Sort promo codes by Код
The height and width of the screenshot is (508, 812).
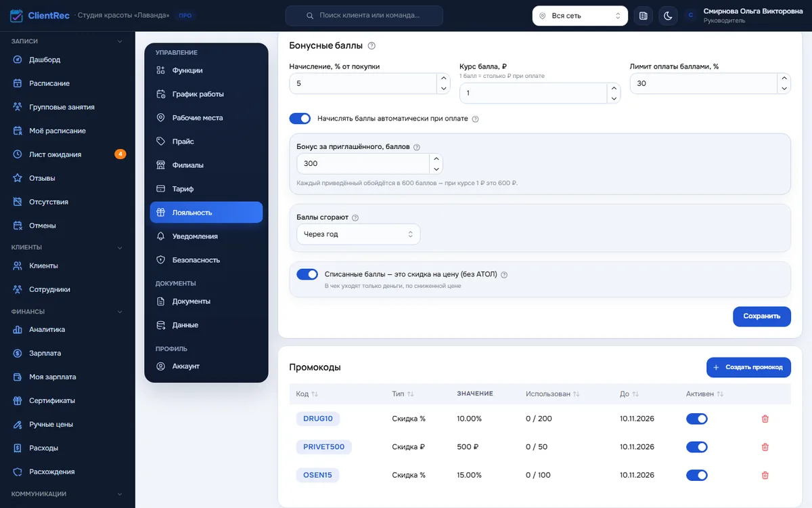click(x=307, y=394)
